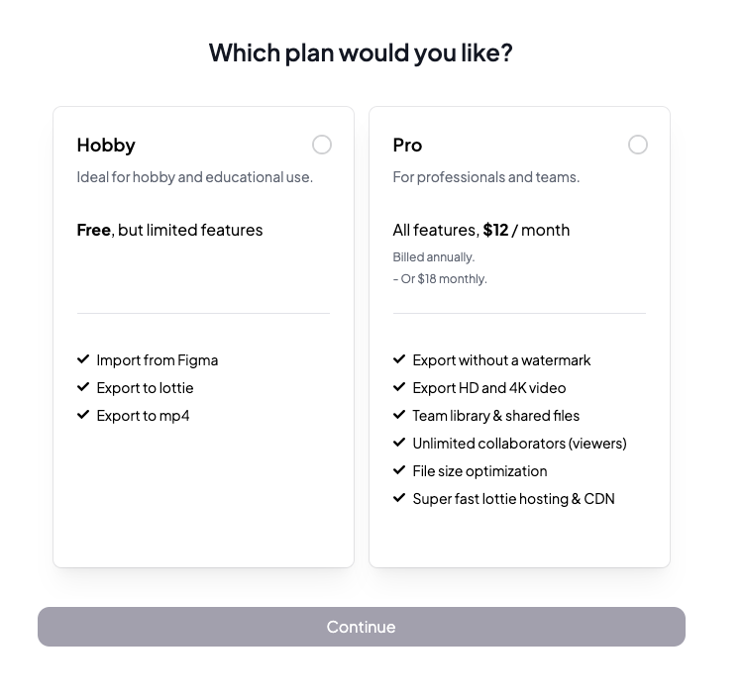Select the Hobby plan radio button
The height and width of the screenshot is (700, 746).
coord(322,145)
